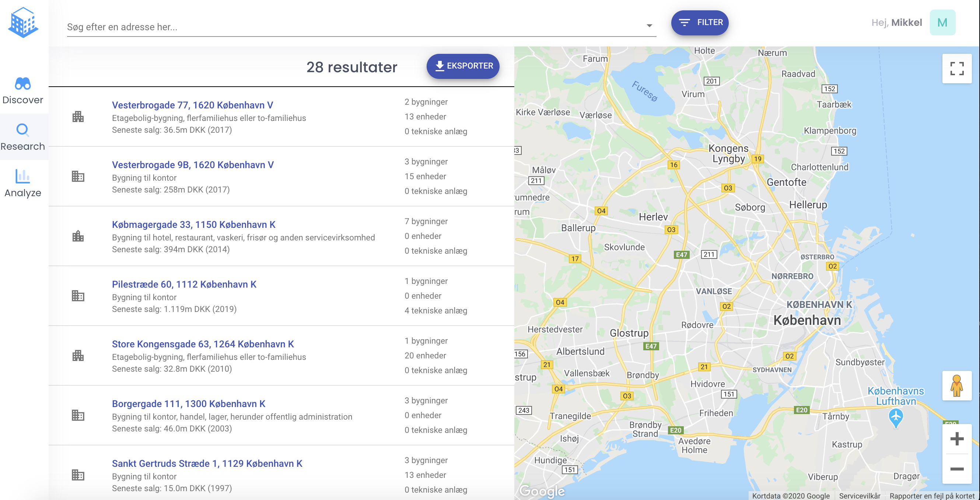Screen dimensions: 980x500
Task: Open Servicevilkår map link
Action: click(x=860, y=496)
